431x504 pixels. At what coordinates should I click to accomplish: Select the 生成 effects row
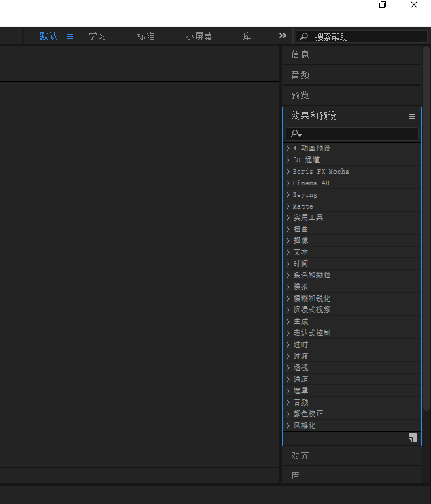coord(352,322)
